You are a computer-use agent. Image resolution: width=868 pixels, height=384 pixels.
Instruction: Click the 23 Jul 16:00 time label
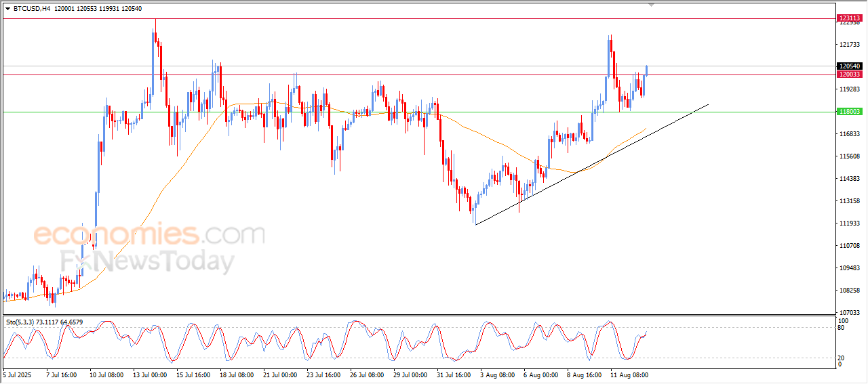pyautogui.click(x=322, y=375)
